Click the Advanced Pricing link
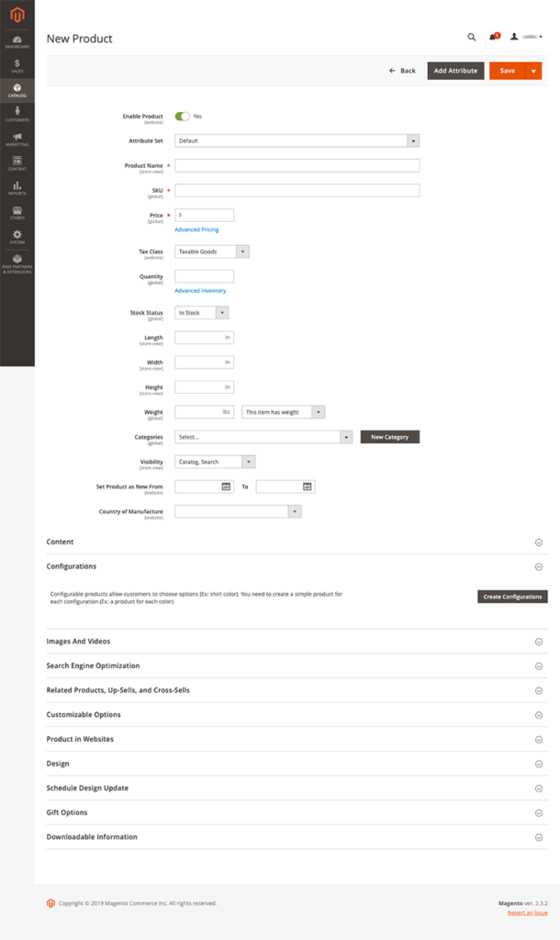The image size is (560, 940). [x=196, y=229]
